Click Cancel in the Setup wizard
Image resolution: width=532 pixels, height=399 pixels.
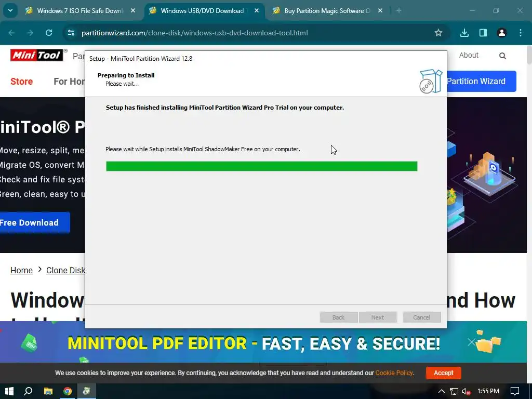click(x=422, y=317)
